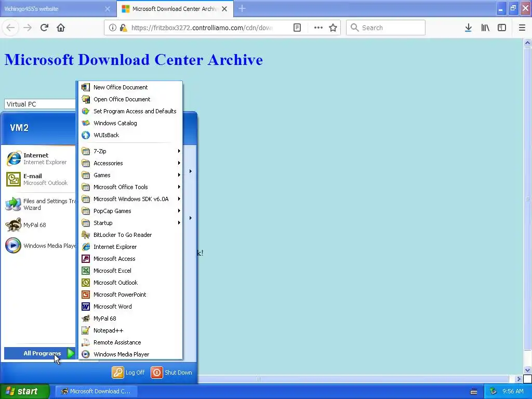Toggle Reader View in address bar
This screenshot has width=532, height=399.
tap(297, 28)
